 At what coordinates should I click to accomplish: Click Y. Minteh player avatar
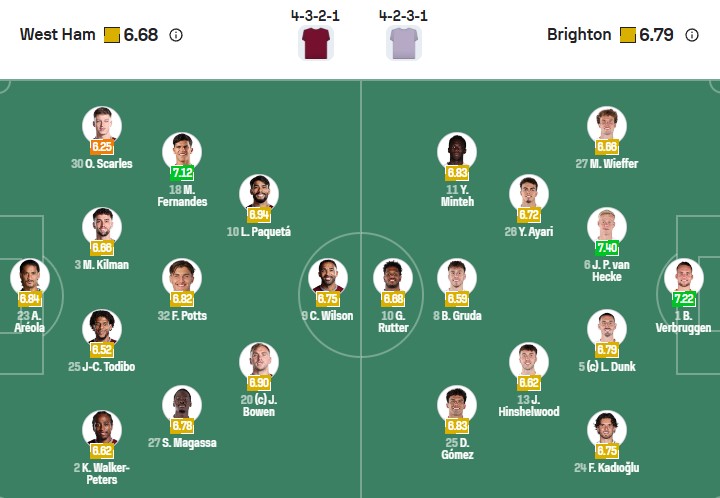[x=457, y=152]
